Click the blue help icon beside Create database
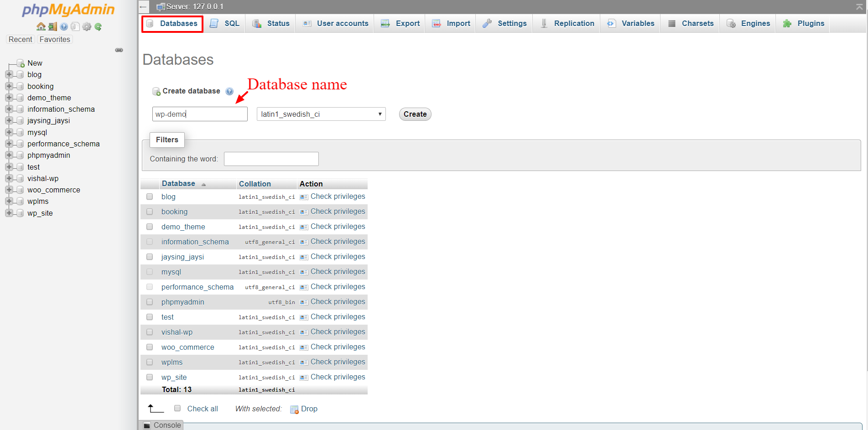The width and height of the screenshot is (868, 430). coord(229,91)
